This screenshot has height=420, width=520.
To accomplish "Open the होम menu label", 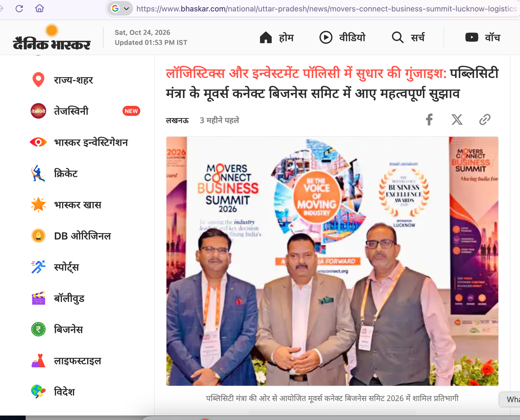I will 286,37.
